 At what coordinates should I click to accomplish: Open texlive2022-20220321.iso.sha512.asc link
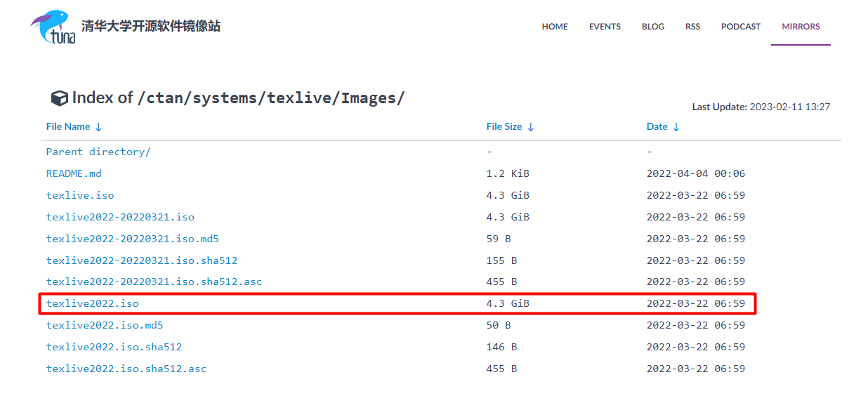click(x=154, y=282)
